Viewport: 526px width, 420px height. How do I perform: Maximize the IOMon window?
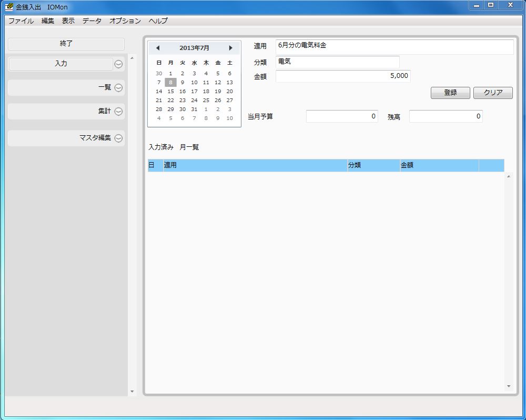pyautogui.click(x=490, y=5)
